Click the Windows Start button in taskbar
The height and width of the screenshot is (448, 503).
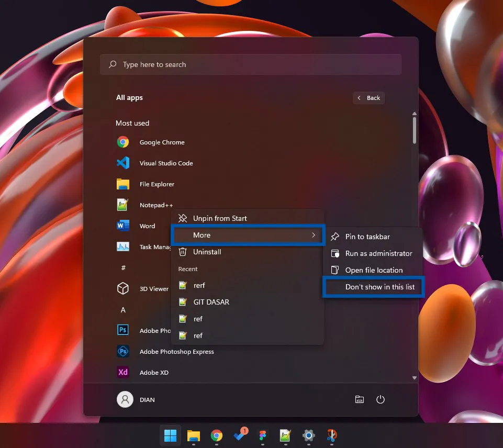(x=170, y=435)
